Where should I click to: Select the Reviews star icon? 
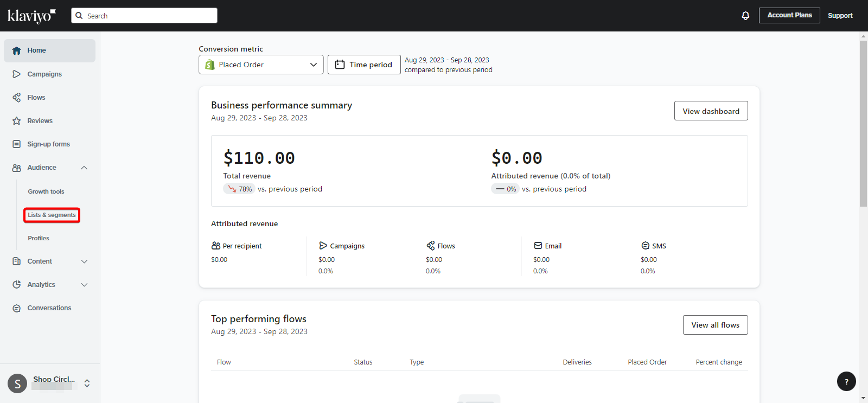click(17, 121)
